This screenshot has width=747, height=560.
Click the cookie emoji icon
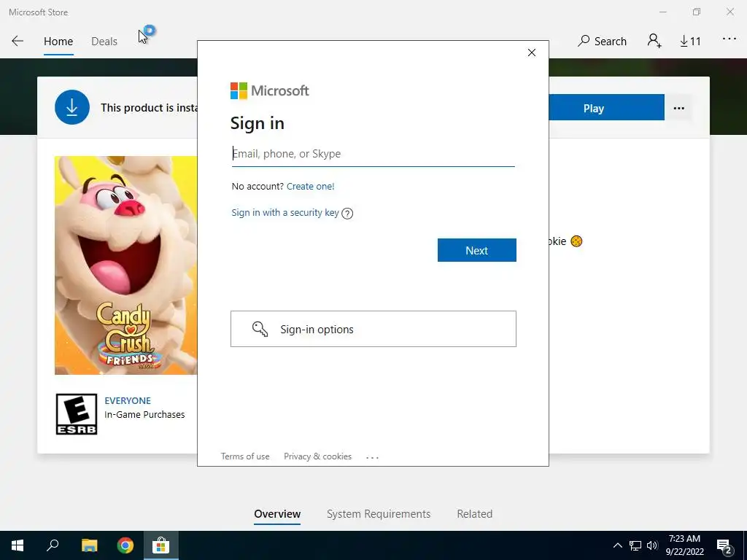[576, 241]
